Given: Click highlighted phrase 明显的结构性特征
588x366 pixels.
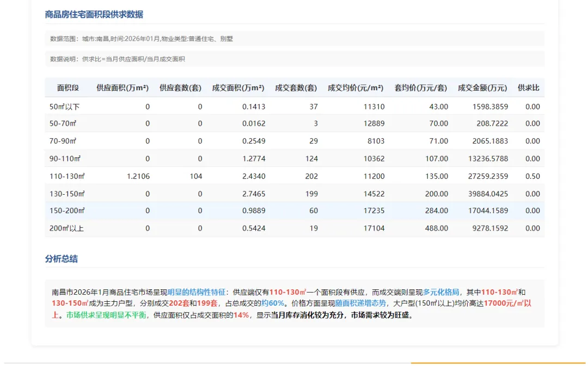Looking at the screenshot, I should (x=197, y=292).
